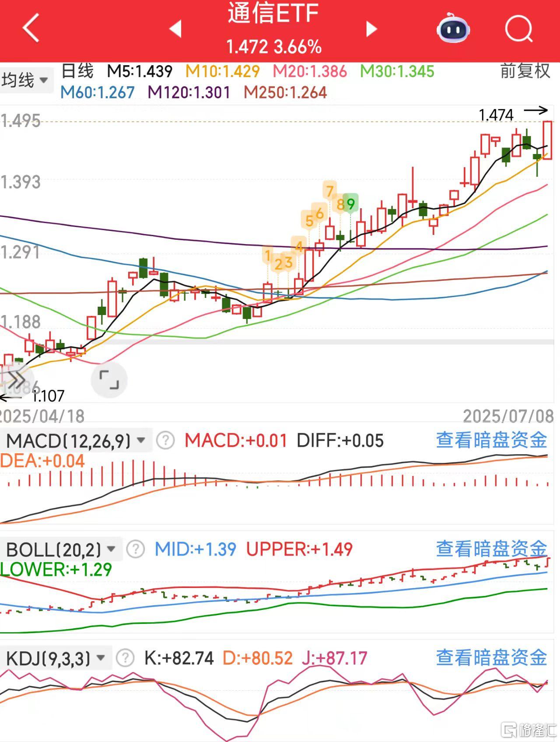The height and width of the screenshot is (742, 560).
Task: Tap the double-chevron expand icon
Action: 16,379
